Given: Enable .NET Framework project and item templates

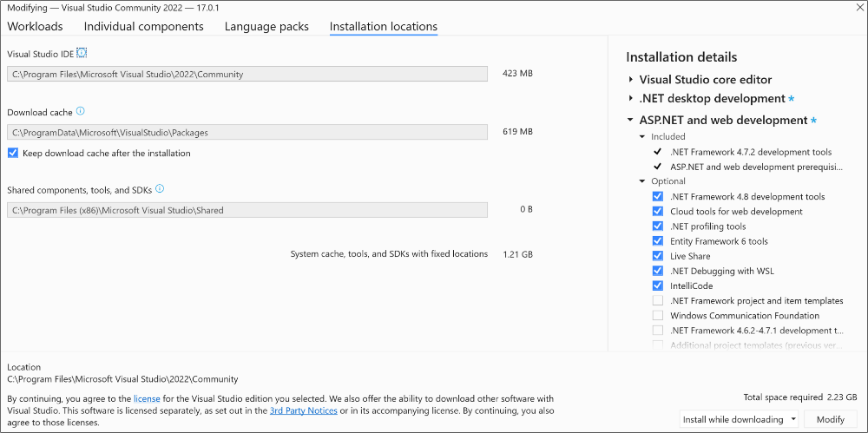Looking at the screenshot, I should click(658, 300).
